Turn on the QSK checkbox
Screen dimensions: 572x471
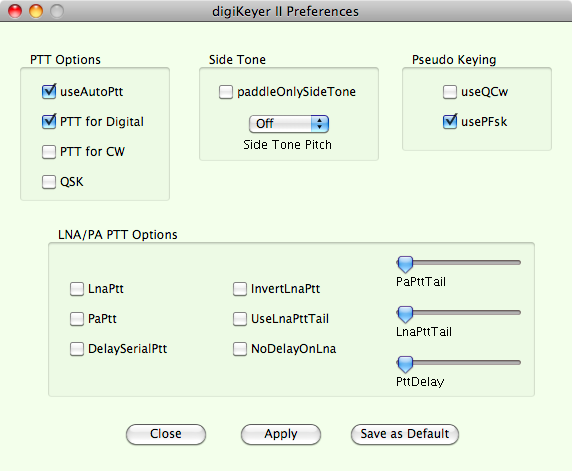click(49, 182)
